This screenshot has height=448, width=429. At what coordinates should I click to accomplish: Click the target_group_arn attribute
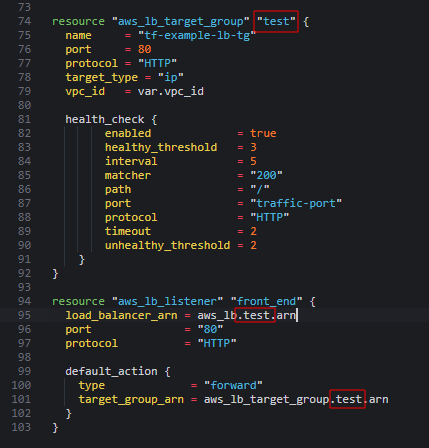(x=131, y=399)
